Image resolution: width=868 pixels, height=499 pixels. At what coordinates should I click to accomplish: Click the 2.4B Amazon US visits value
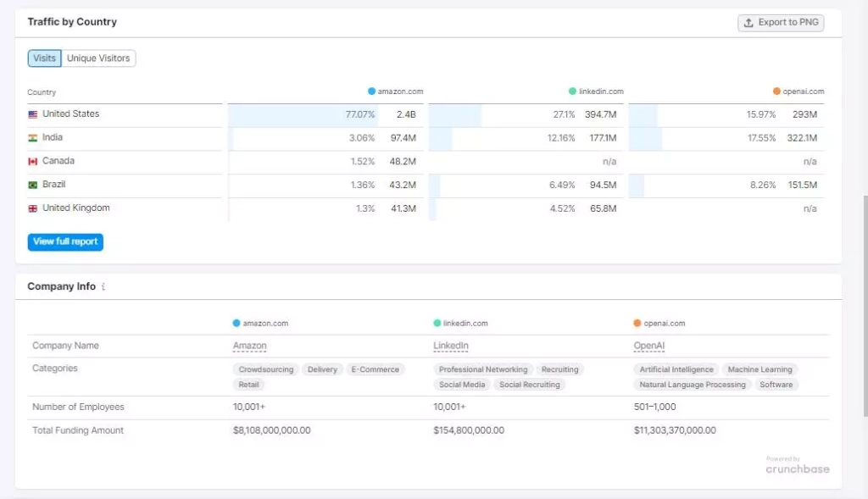pyautogui.click(x=406, y=114)
